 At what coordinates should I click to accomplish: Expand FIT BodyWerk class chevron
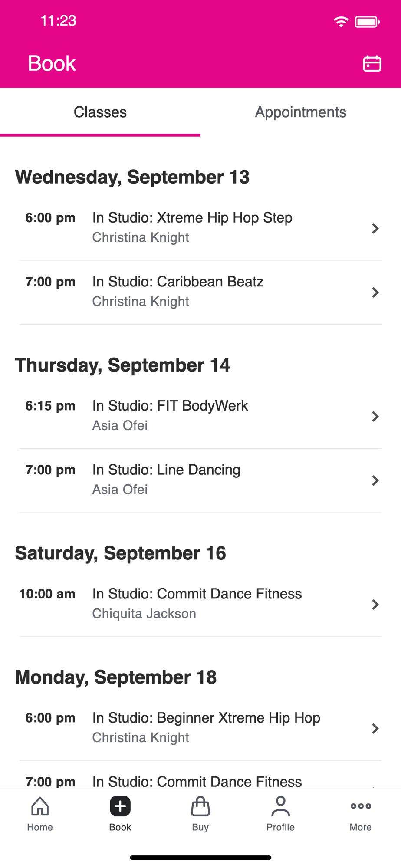[375, 417]
